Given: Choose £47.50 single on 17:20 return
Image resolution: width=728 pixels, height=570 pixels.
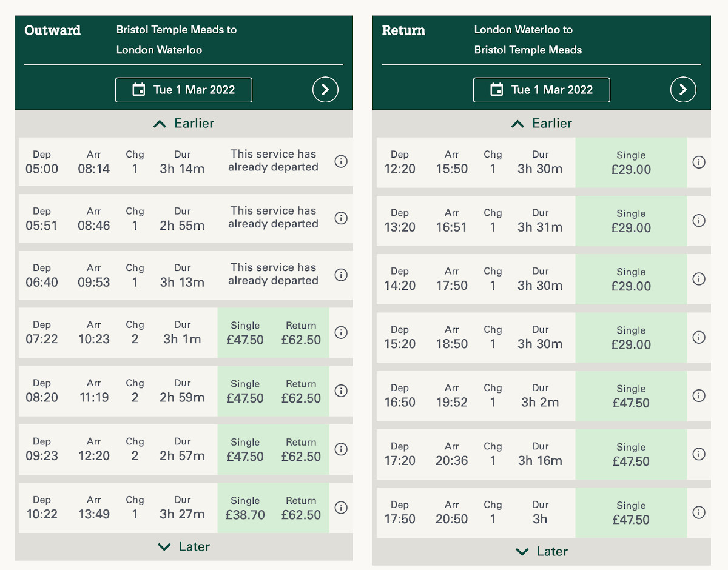Looking at the screenshot, I should pos(631,454).
